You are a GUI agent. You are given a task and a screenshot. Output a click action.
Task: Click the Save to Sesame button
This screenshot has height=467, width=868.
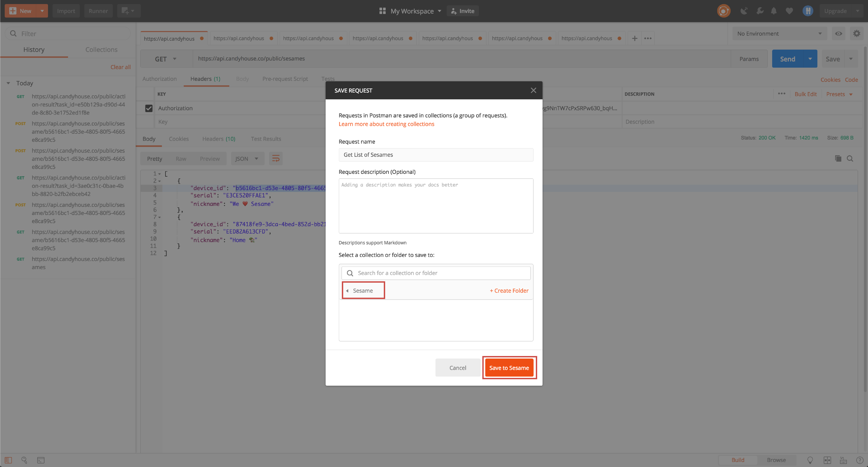pos(509,368)
